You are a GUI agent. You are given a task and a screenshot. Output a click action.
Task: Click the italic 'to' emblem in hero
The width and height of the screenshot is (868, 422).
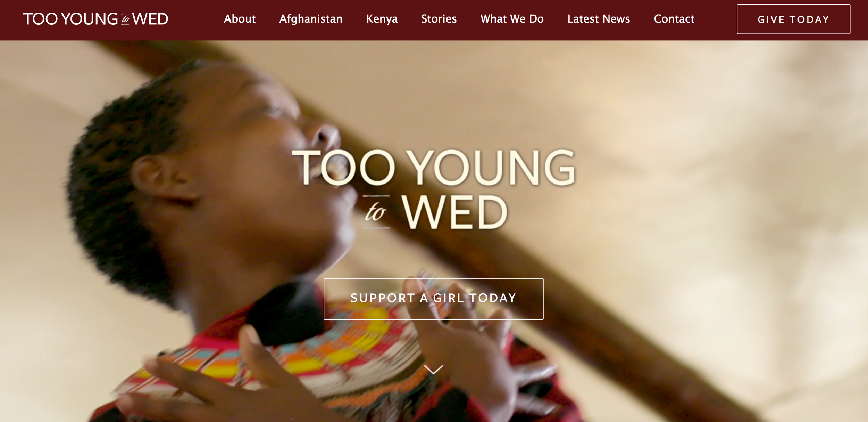pyautogui.click(x=376, y=212)
